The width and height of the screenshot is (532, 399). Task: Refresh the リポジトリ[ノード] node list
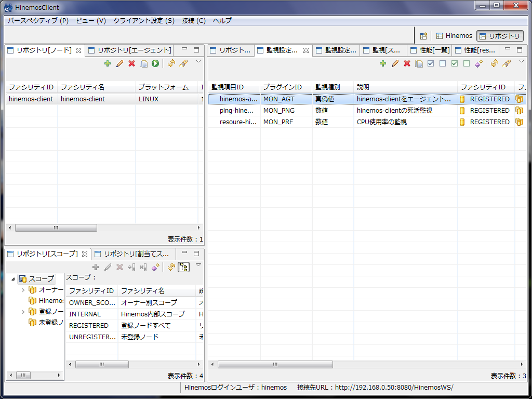(x=171, y=63)
